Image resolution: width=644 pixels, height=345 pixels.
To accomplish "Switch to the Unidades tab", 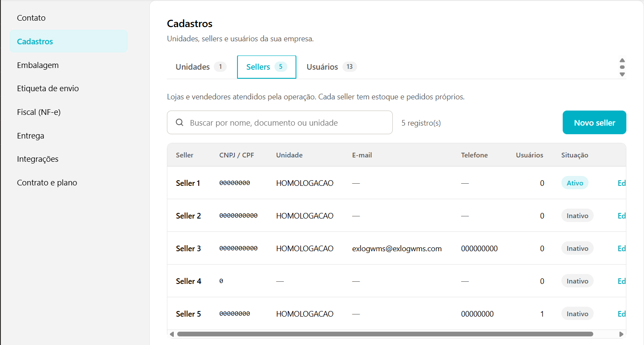I will [201, 67].
